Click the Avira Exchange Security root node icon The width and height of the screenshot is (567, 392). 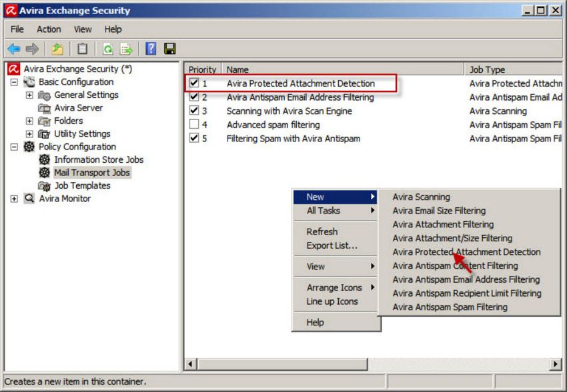[14, 69]
